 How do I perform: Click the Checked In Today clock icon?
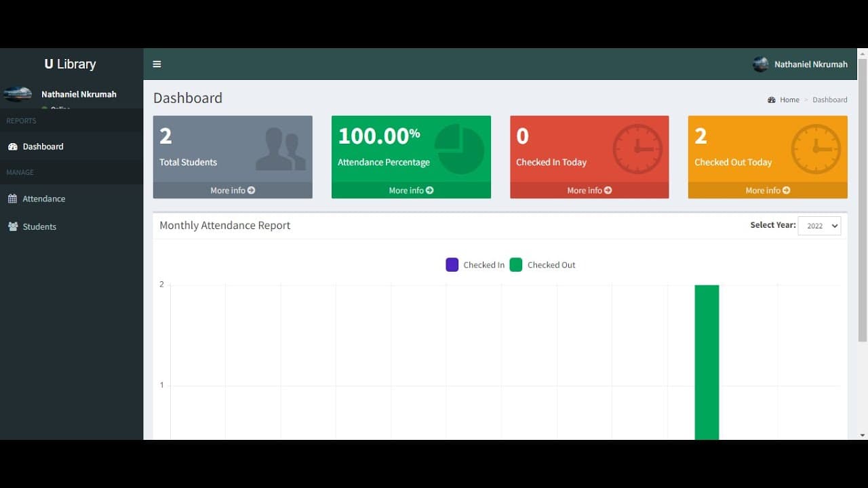[637, 149]
